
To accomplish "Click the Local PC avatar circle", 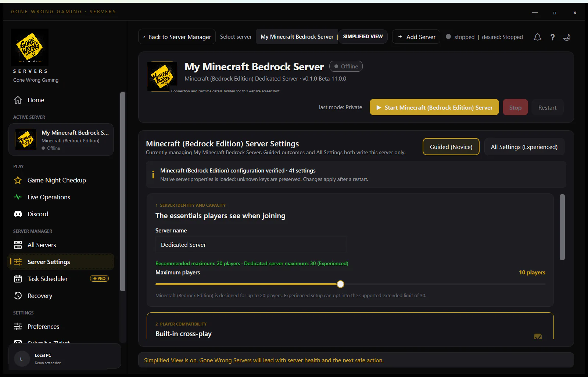I will coord(21,359).
